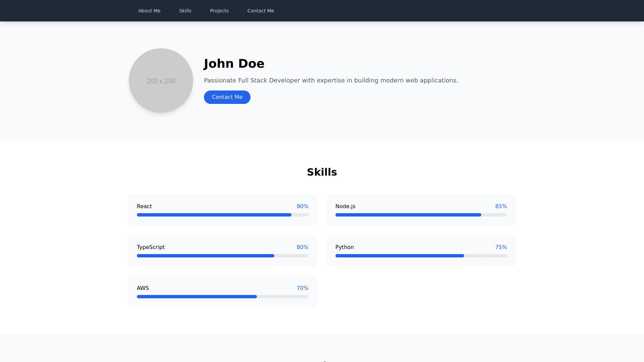The image size is (644, 362).
Task: Click the Skills section heading
Action: [x=322, y=172]
